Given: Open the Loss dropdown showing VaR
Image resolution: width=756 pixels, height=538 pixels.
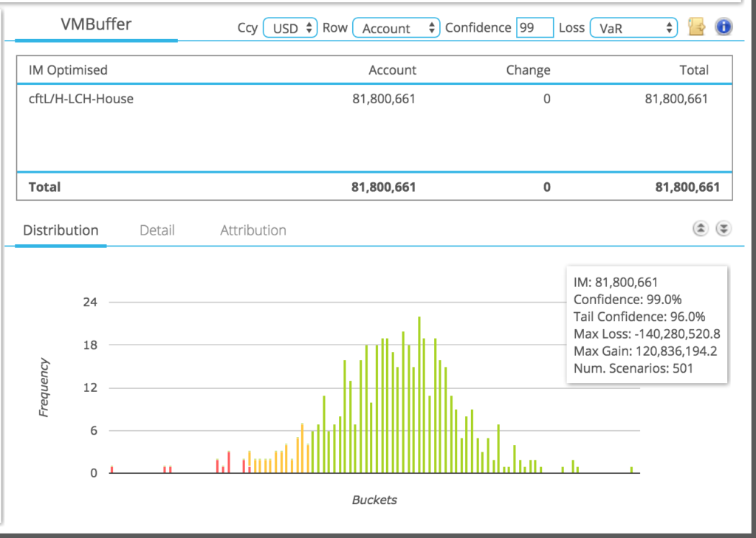Looking at the screenshot, I should tap(633, 28).
